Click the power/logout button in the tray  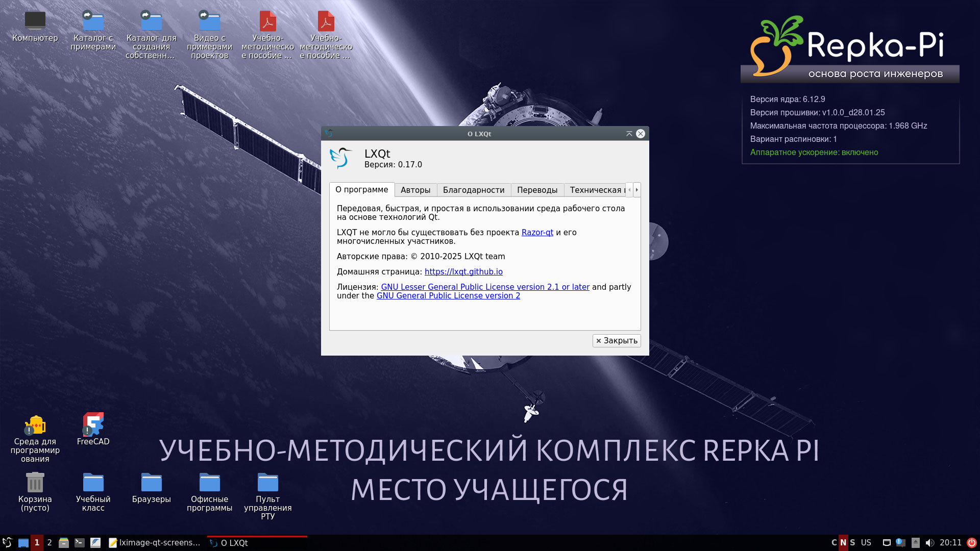[x=973, y=542]
